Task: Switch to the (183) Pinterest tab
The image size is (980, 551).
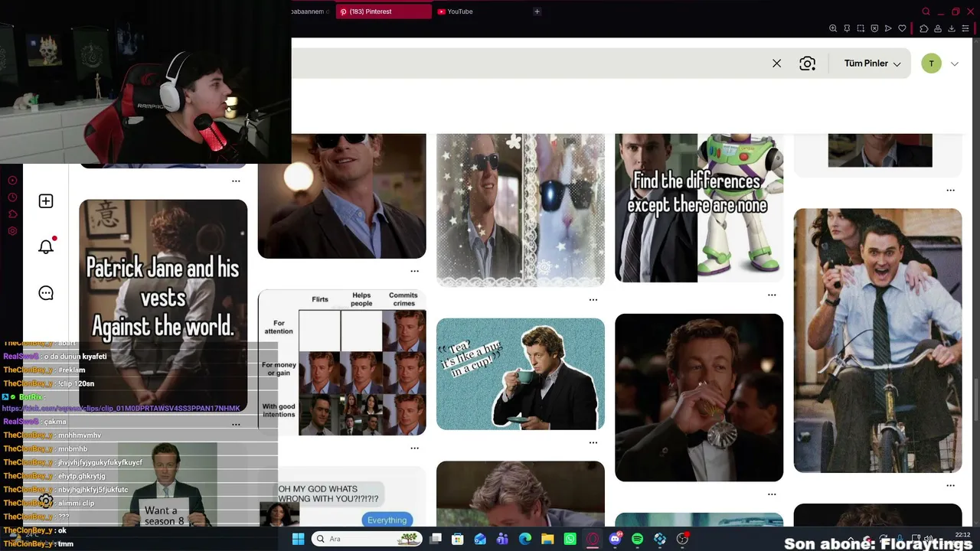Action: (384, 11)
